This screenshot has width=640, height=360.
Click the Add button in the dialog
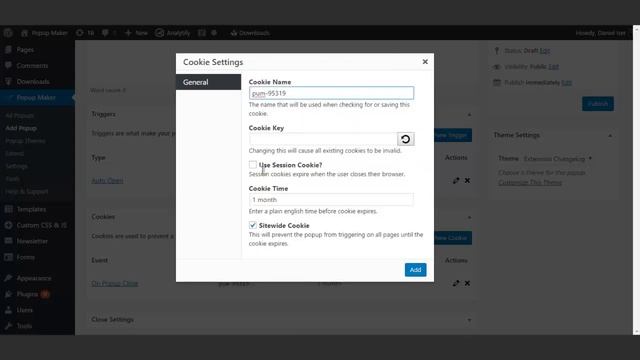(x=415, y=270)
